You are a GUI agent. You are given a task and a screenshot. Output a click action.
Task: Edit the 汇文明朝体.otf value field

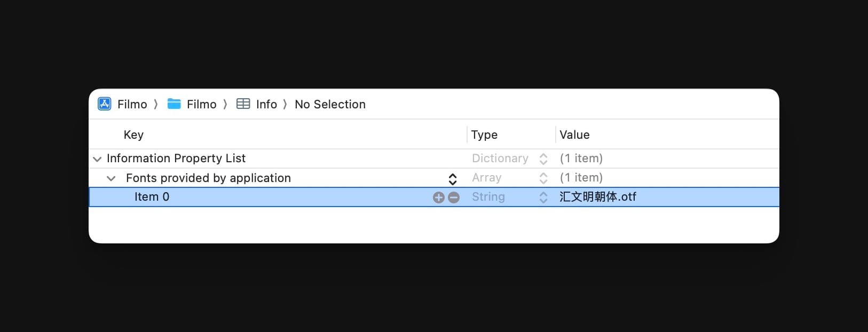point(598,197)
